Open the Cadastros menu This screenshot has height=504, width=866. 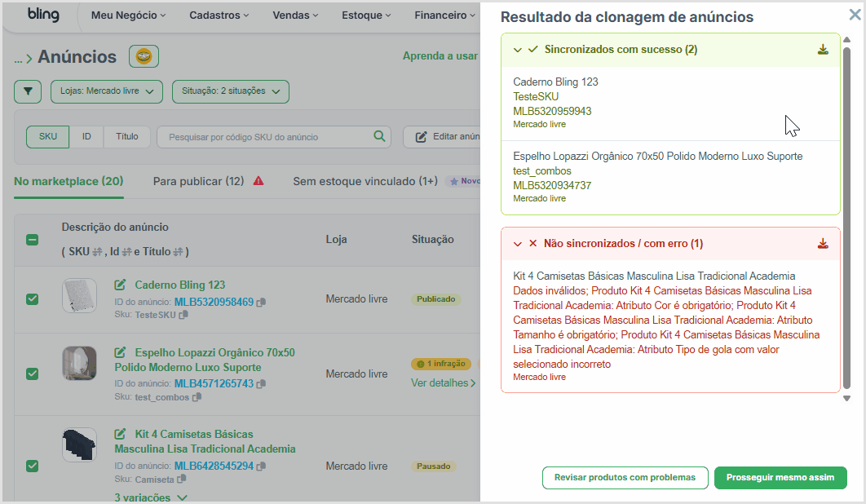point(219,15)
